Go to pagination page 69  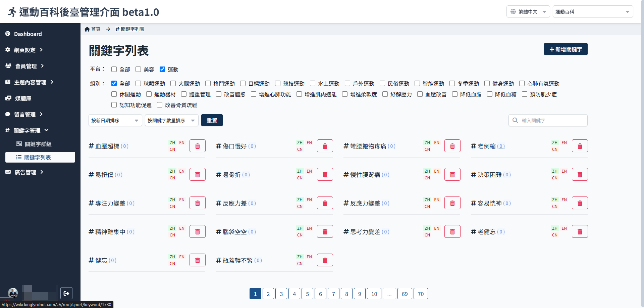[405, 294]
